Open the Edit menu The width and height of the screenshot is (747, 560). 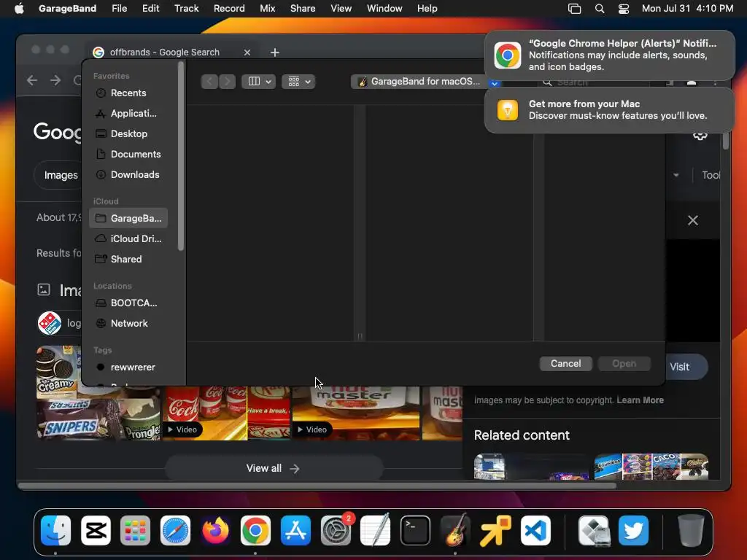pyautogui.click(x=150, y=8)
